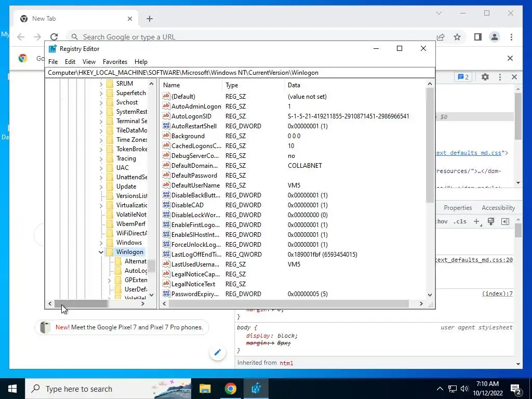Image resolution: width=532 pixels, height=399 pixels.
Task: Click the UAC folder icon
Action: pos(110,168)
